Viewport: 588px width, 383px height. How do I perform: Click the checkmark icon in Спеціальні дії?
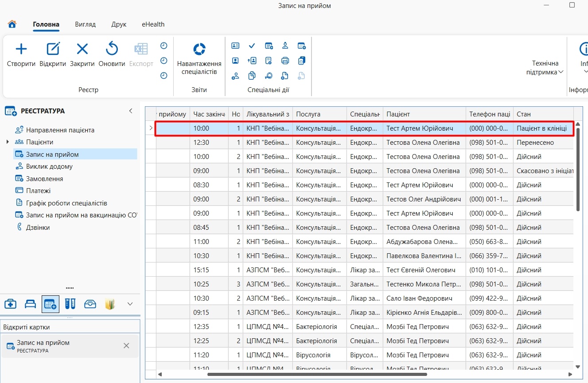point(252,46)
